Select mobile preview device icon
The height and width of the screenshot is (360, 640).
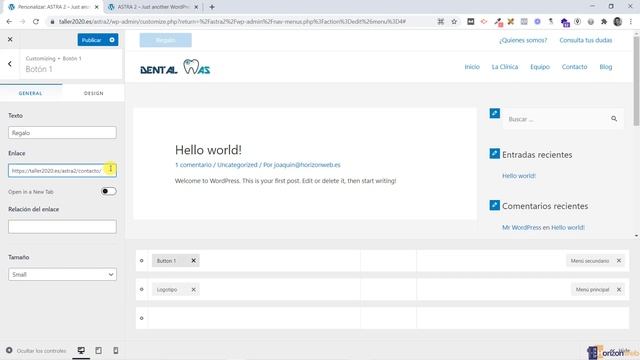(116, 351)
